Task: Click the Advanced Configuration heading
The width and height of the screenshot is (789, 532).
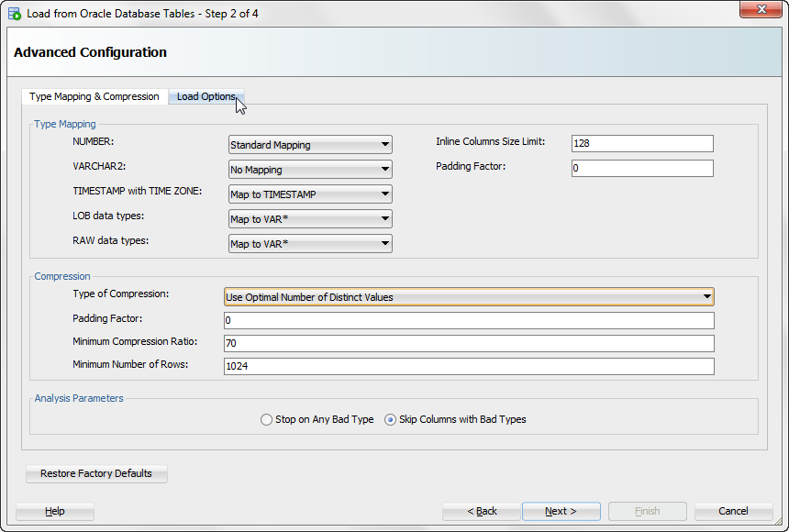Action: coord(90,52)
